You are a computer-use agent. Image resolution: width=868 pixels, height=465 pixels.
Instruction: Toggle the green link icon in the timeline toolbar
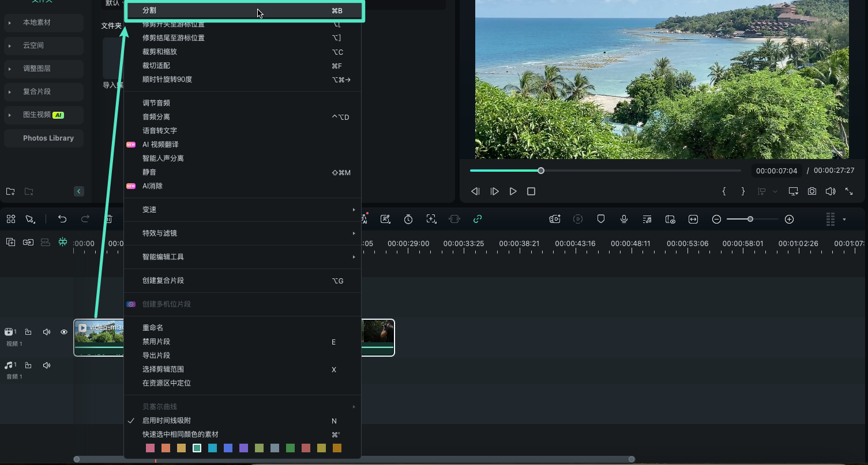(x=478, y=219)
